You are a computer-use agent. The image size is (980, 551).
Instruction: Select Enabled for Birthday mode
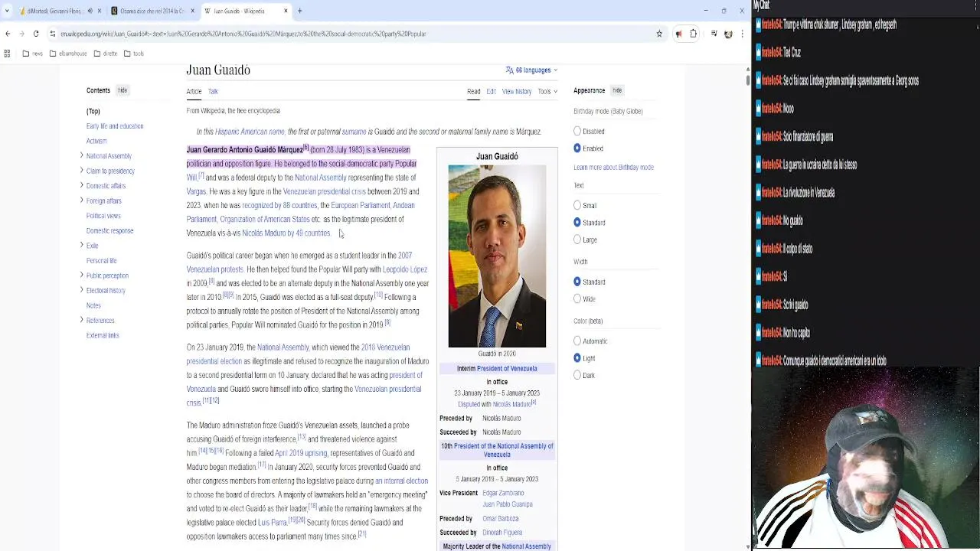[577, 148]
